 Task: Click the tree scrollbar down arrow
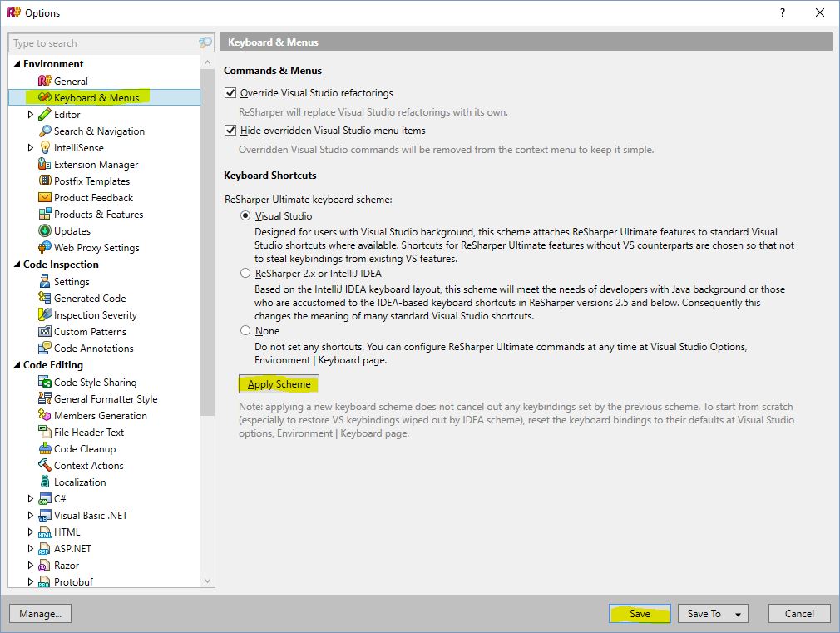tap(207, 581)
